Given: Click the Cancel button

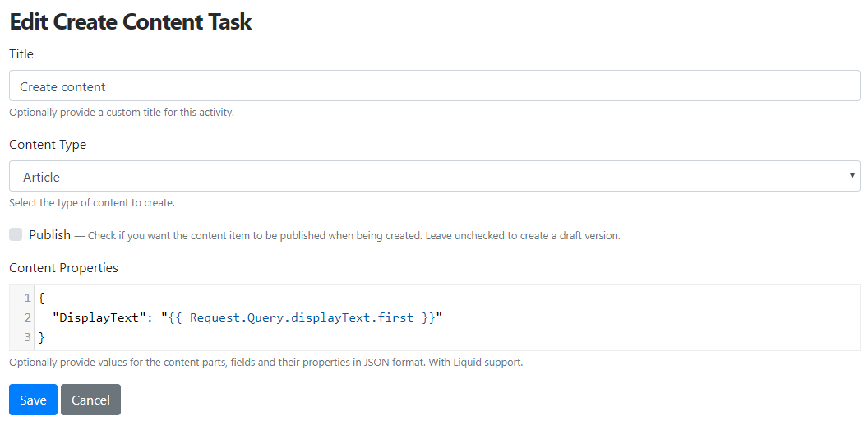Looking at the screenshot, I should (x=90, y=400).
